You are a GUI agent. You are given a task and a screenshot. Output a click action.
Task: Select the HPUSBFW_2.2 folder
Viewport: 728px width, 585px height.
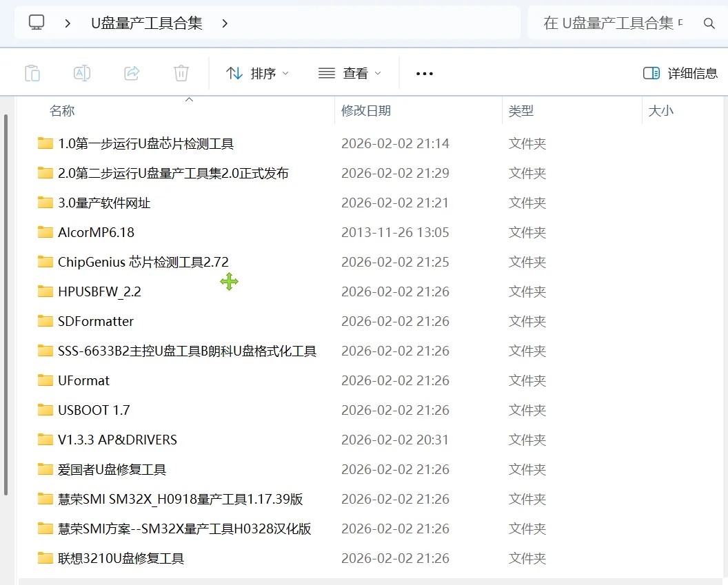(99, 291)
